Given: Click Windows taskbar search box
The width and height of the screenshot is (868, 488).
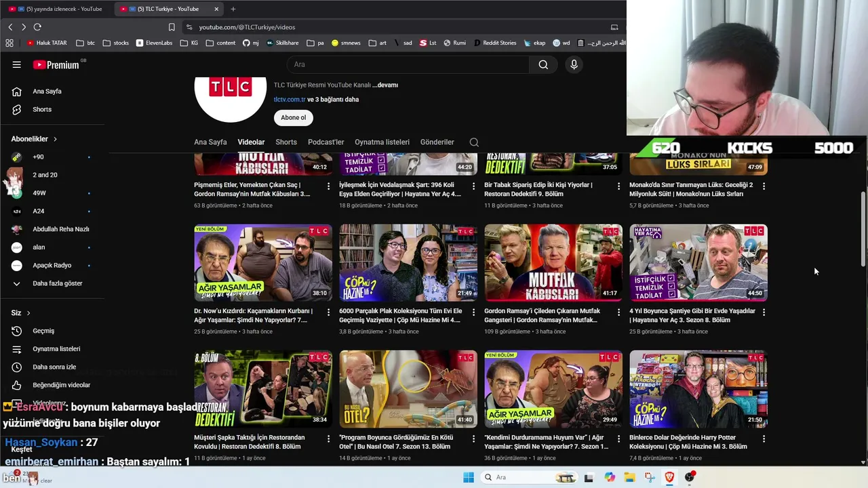Looking at the screenshot, I should [x=529, y=477].
